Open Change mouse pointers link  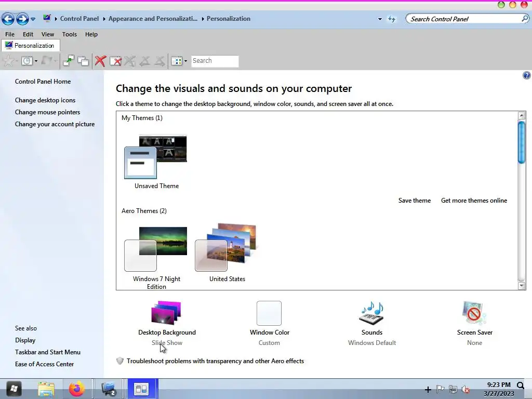point(47,112)
